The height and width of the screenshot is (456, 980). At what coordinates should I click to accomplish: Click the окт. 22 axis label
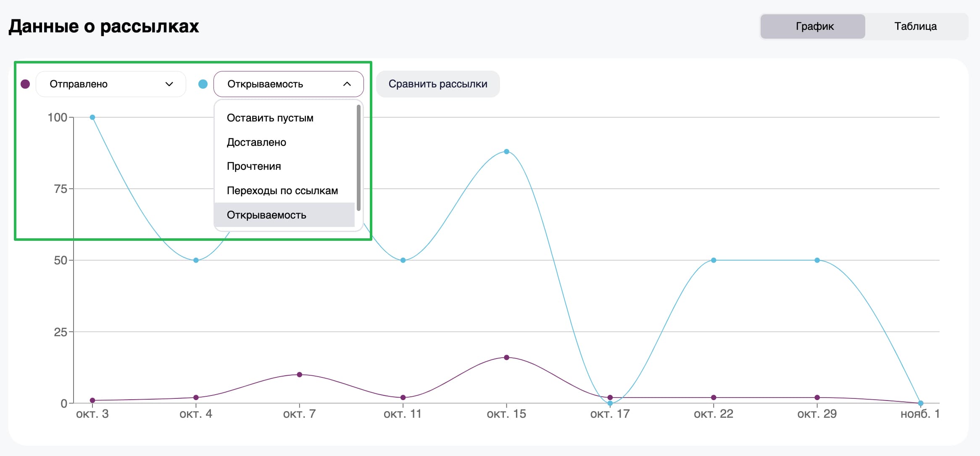click(714, 414)
